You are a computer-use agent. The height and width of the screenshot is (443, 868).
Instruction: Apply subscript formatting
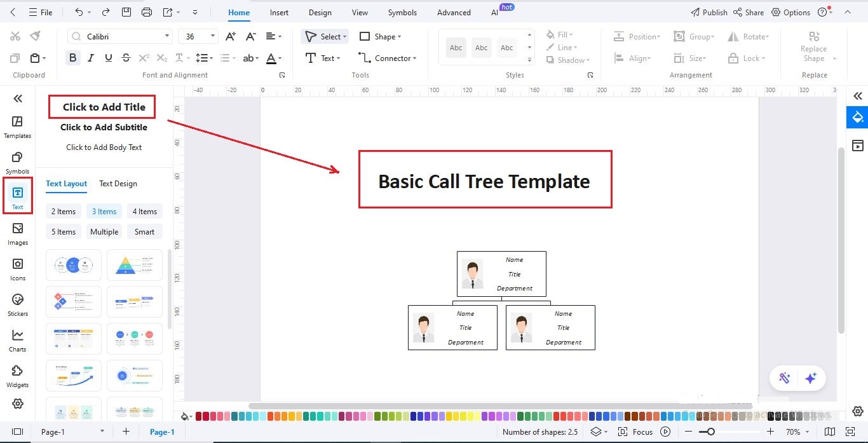click(162, 58)
